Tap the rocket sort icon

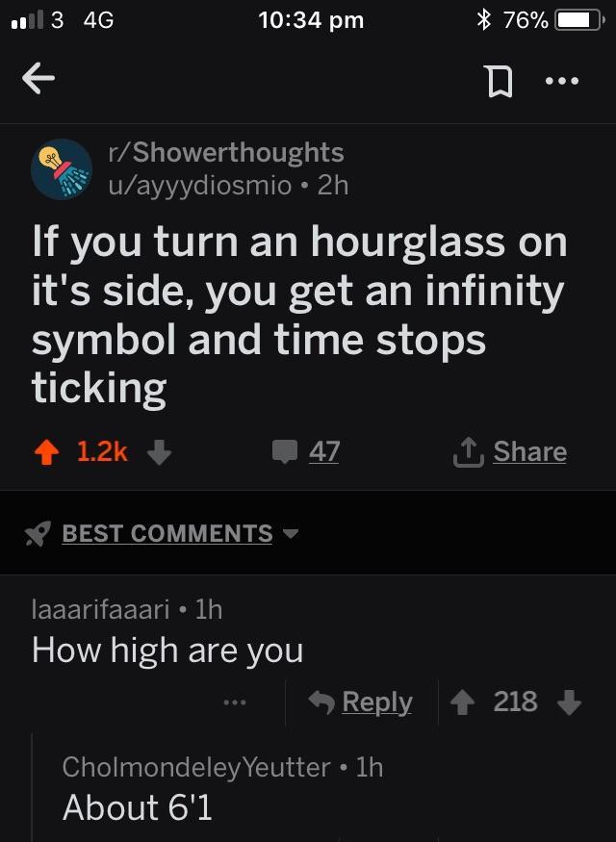pyautogui.click(x=38, y=533)
